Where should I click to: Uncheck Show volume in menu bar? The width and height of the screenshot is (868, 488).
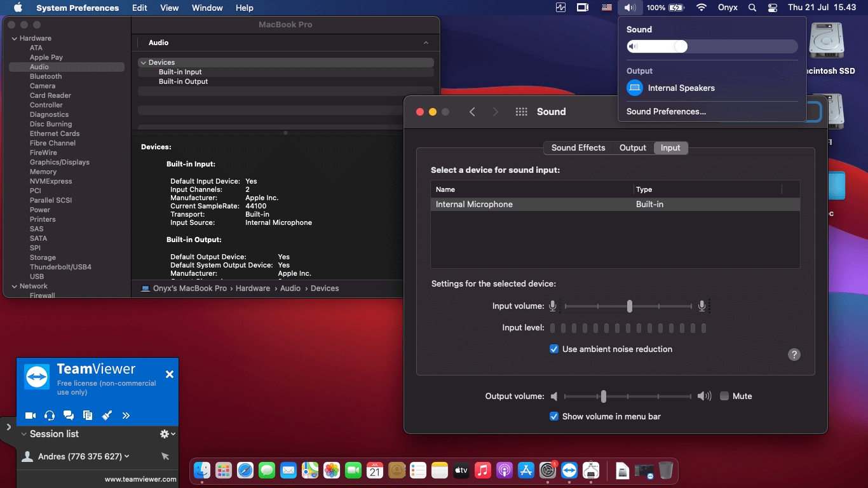(554, 416)
